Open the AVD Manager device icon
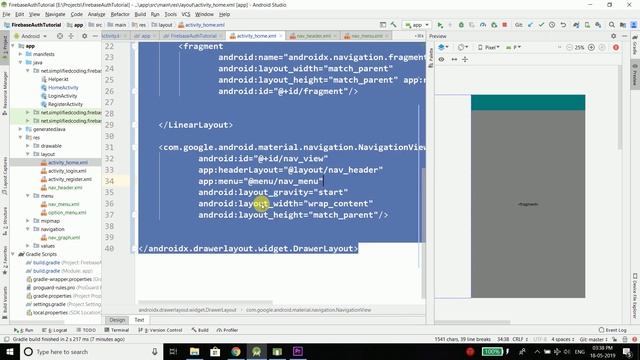 (x=587, y=25)
